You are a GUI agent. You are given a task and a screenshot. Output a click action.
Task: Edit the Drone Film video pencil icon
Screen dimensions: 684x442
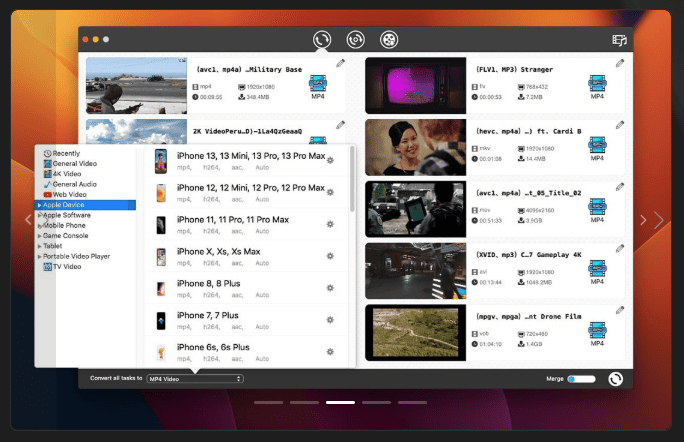pos(619,311)
